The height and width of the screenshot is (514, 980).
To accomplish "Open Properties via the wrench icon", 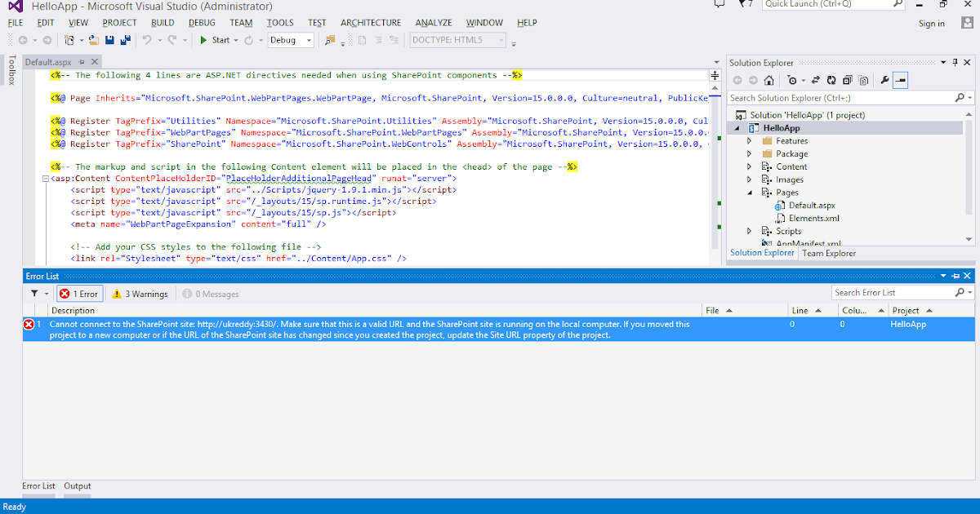I will pos(885,80).
